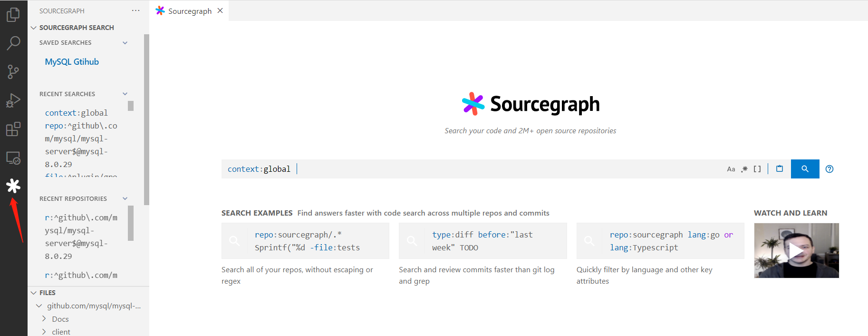Collapse the Saved Searches list
This screenshot has width=868, height=336.
tap(125, 43)
